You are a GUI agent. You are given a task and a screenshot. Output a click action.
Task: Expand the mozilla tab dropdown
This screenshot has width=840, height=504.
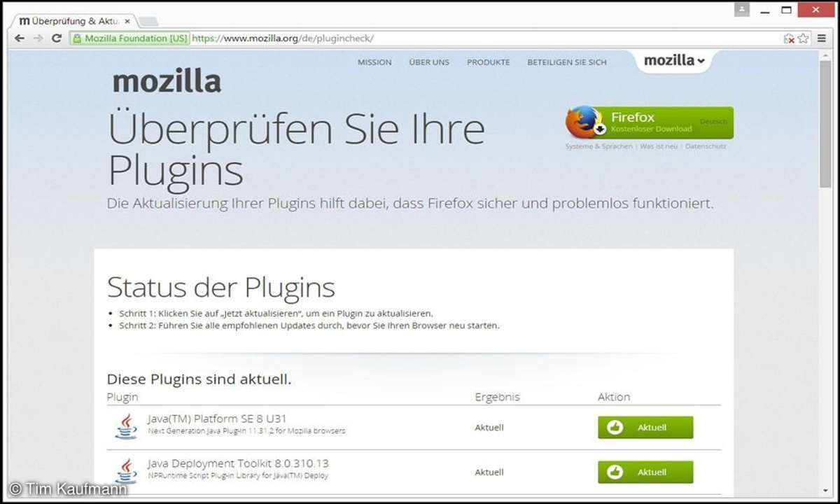(673, 60)
